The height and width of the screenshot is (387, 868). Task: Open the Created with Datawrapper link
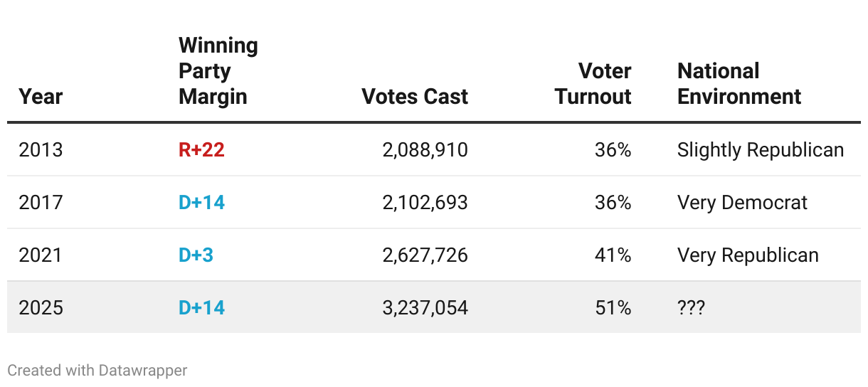[97, 371]
